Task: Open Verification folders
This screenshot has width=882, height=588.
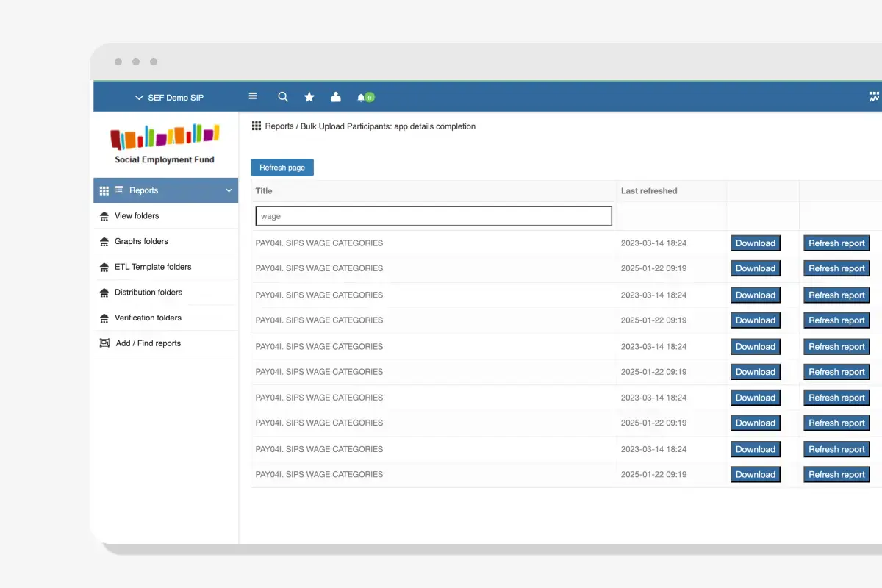Action: tap(148, 318)
